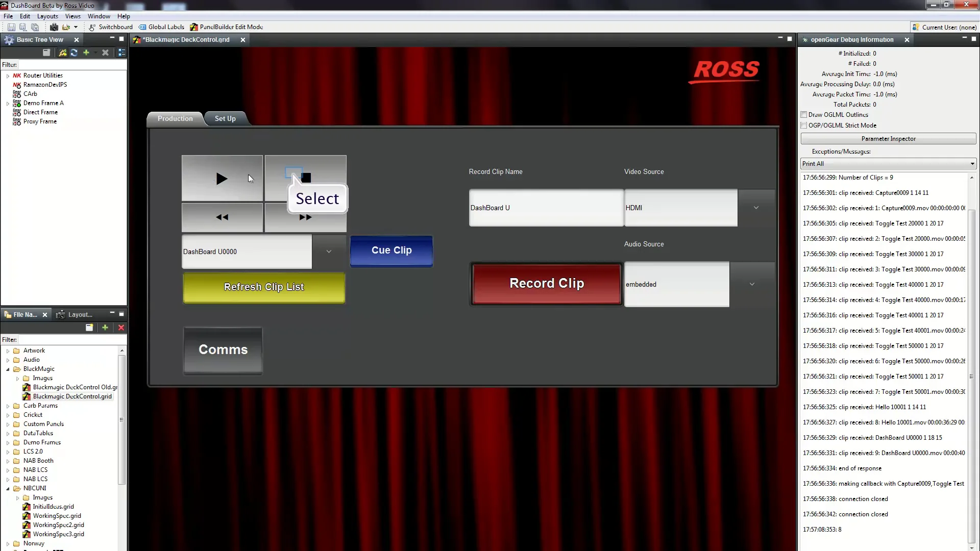This screenshot has width=980, height=551.
Task: Click the refresh icon in Basic Tree View
Action: pyautogui.click(x=74, y=53)
